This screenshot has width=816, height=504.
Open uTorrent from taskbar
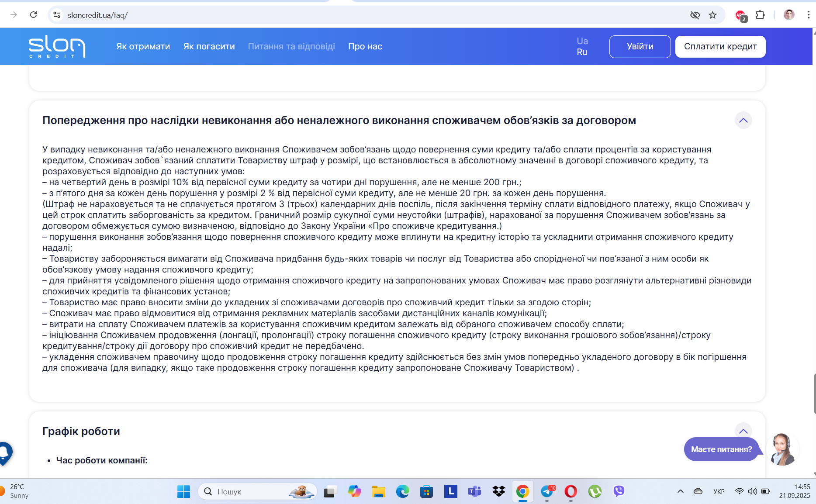[x=595, y=491]
